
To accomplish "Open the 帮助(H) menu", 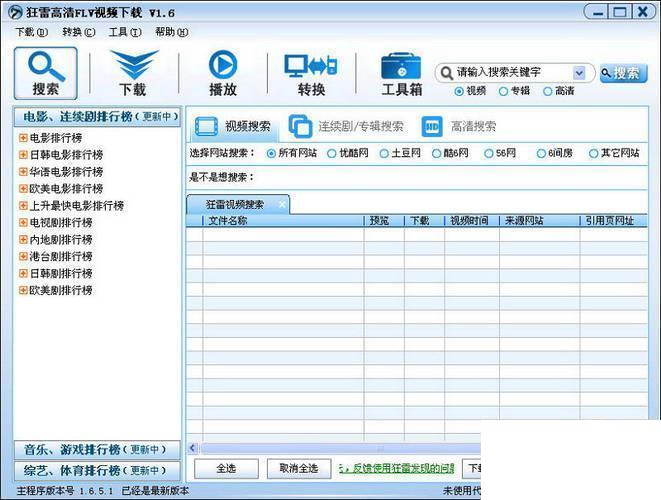I will (172, 32).
